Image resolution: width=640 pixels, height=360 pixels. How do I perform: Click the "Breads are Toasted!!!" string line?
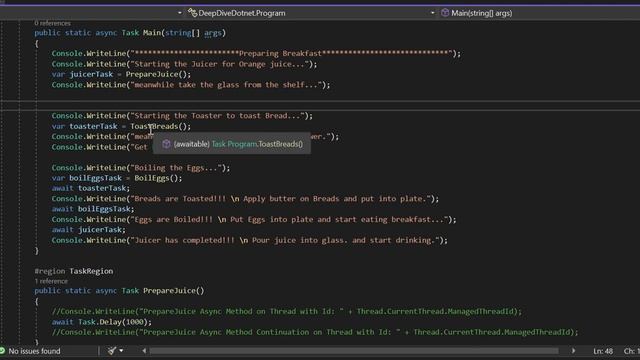(x=245, y=199)
